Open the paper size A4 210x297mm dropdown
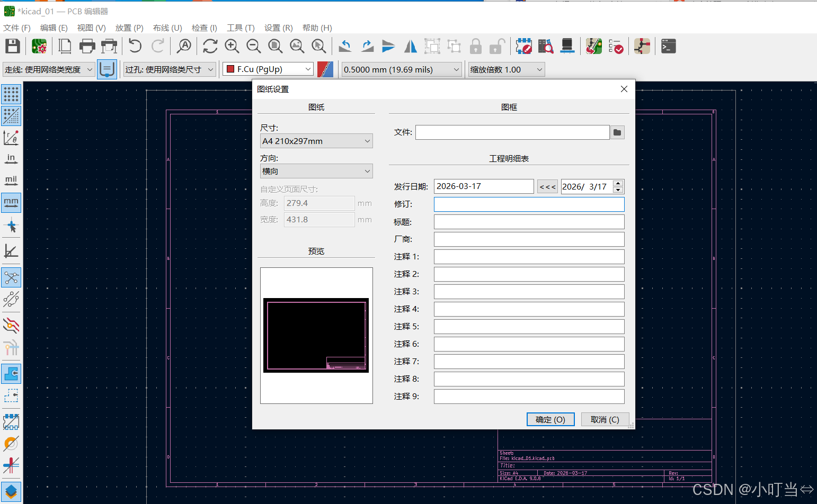Image resolution: width=817 pixels, height=504 pixels. tap(316, 141)
